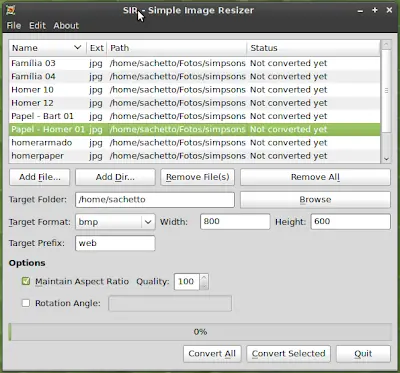Click the Status column header

pyautogui.click(x=313, y=48)
